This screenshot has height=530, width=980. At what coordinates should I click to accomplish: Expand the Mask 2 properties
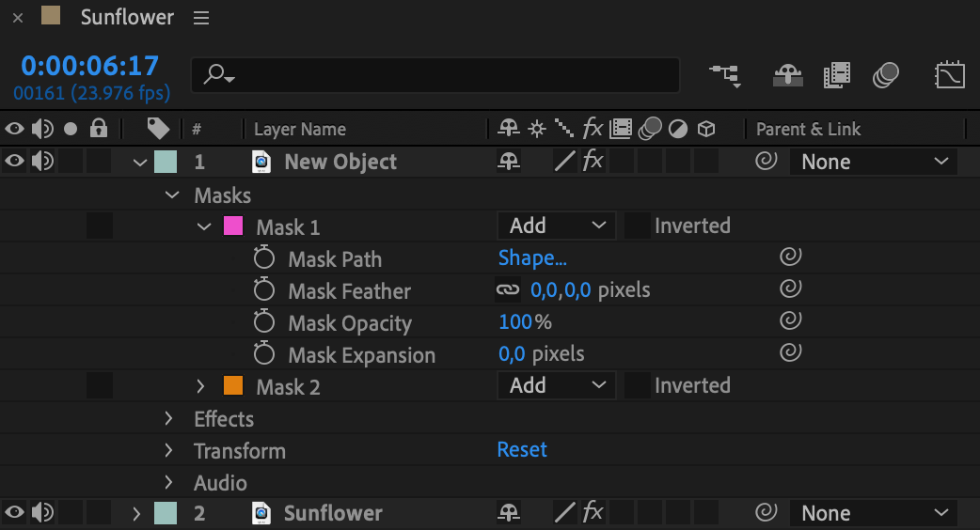pyautogui.click(x=200, y=386)
